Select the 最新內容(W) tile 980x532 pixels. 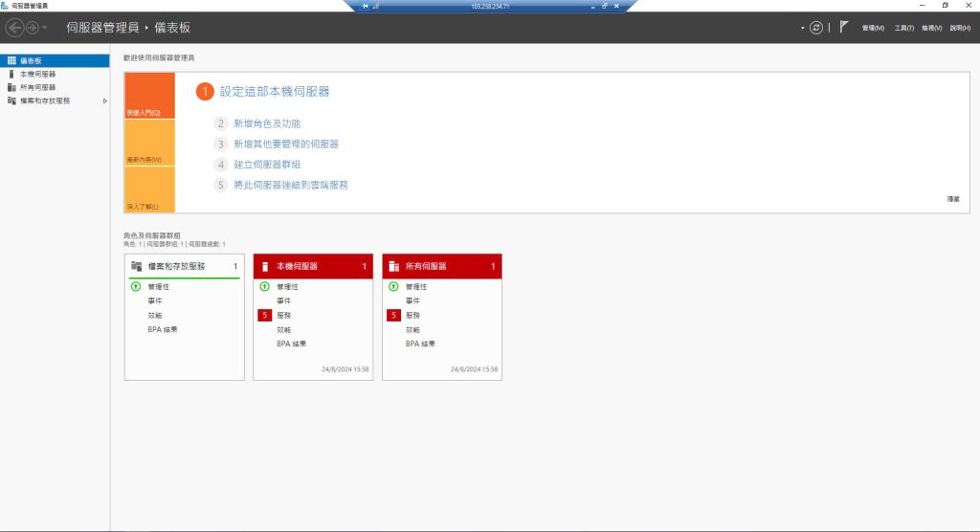pos(149,143)
